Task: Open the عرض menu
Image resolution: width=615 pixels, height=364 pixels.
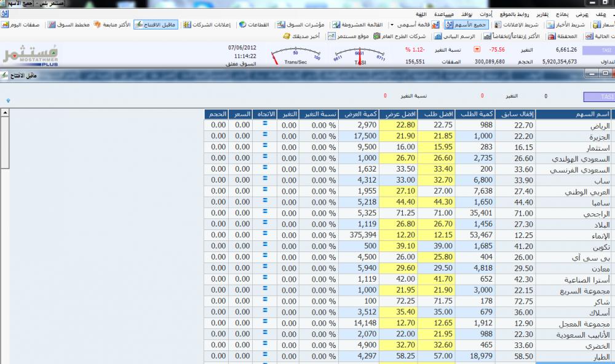Action: (x=582, y=14)
